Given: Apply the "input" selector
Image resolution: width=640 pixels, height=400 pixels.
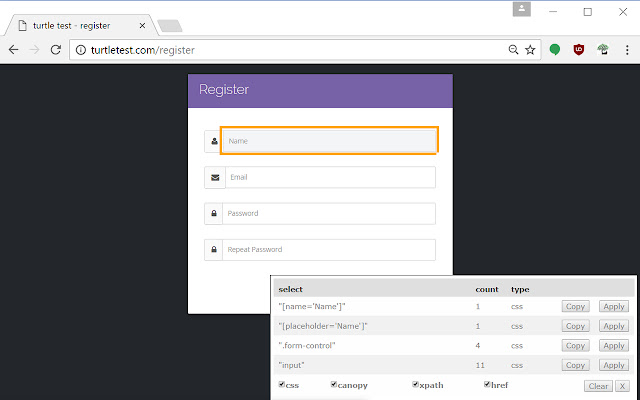Looking at the screenshot, I should (614, 365).
